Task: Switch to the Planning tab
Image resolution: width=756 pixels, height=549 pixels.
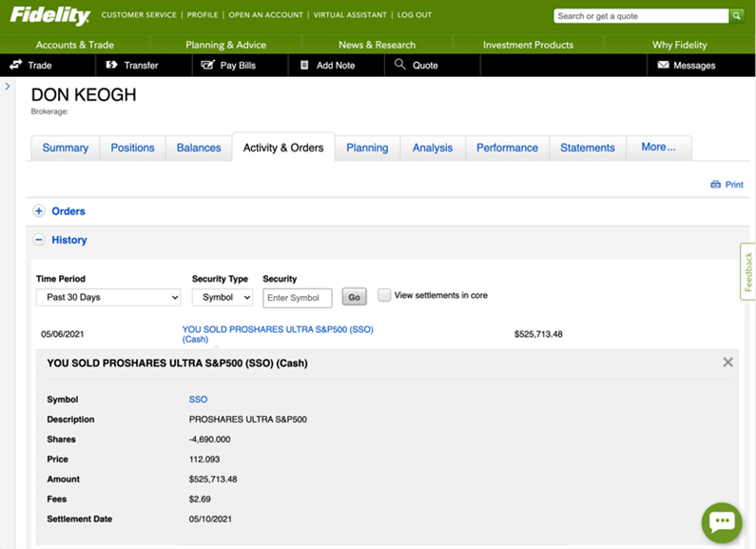Action: (x=367, y=147)
